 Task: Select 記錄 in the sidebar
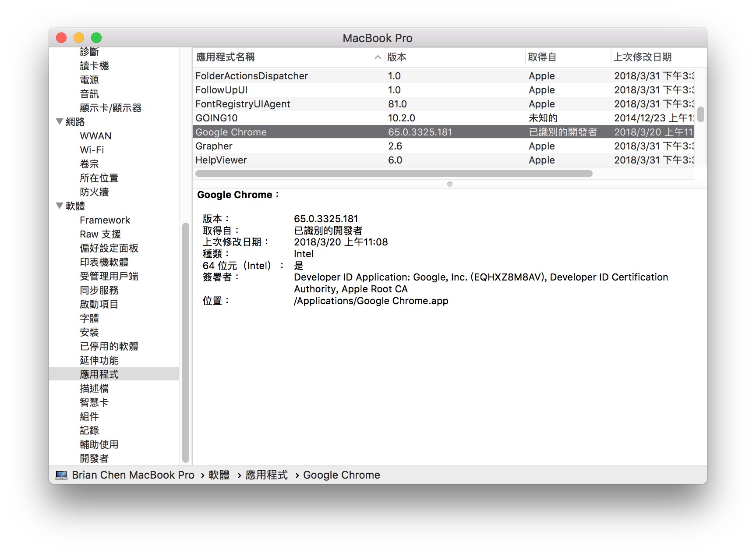[x=89, y=430]
